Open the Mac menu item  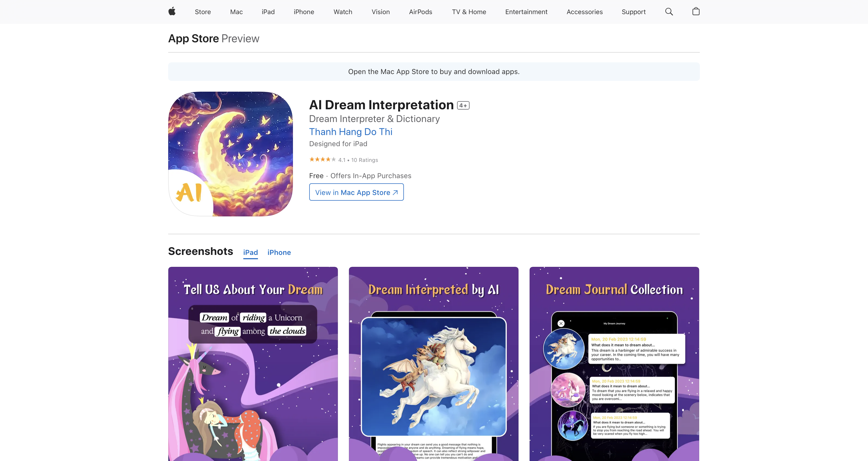pyautogui.click(x=236, y=12)
